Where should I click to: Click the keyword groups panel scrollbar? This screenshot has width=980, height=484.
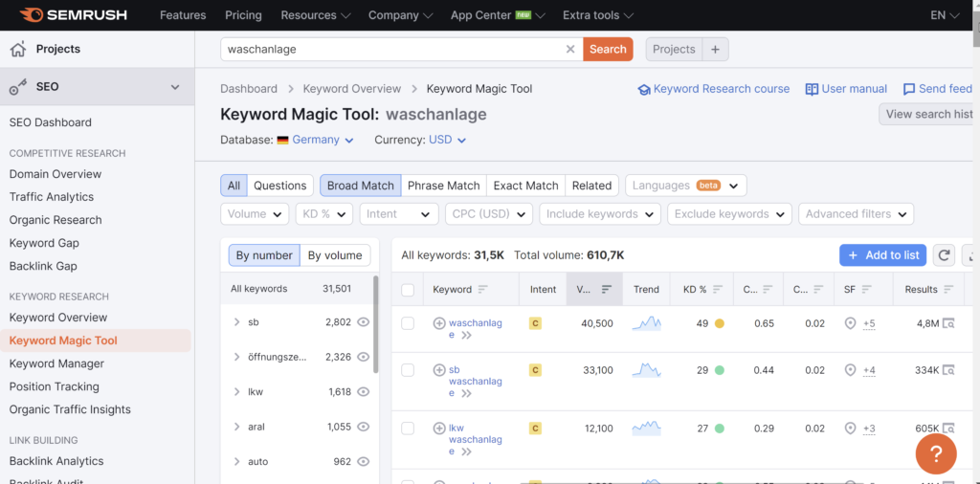pos(375,325)
